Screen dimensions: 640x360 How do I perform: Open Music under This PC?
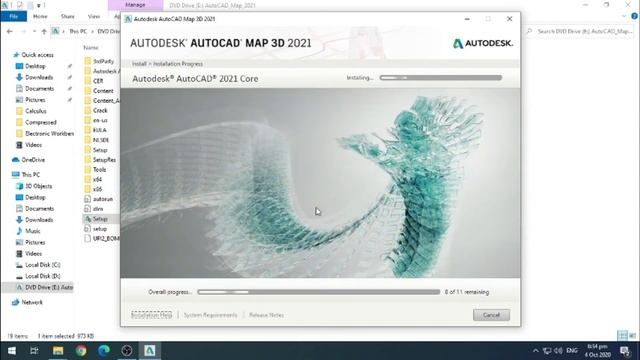28,231
